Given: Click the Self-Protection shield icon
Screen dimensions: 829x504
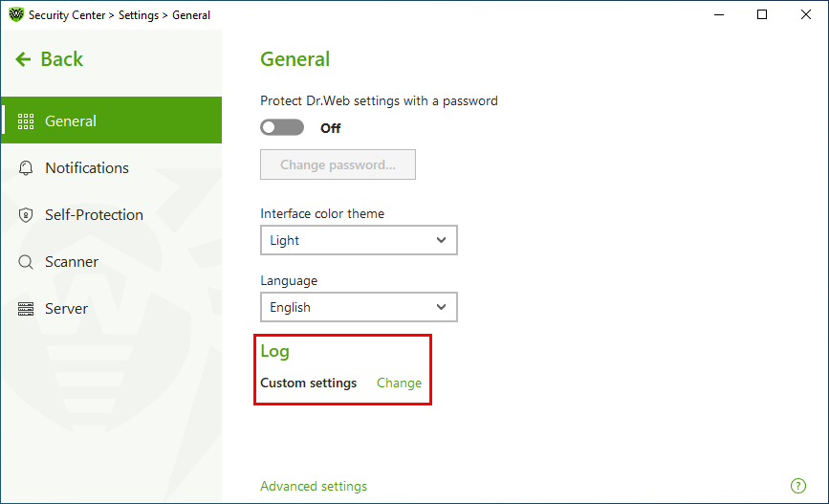Looking at the screenshot, I should click(26, 215).
